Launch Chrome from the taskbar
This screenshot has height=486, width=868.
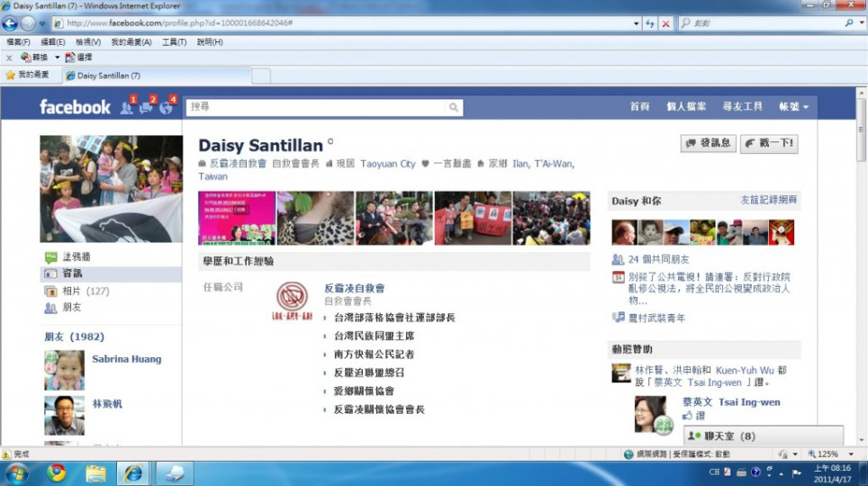pos(56,472)
